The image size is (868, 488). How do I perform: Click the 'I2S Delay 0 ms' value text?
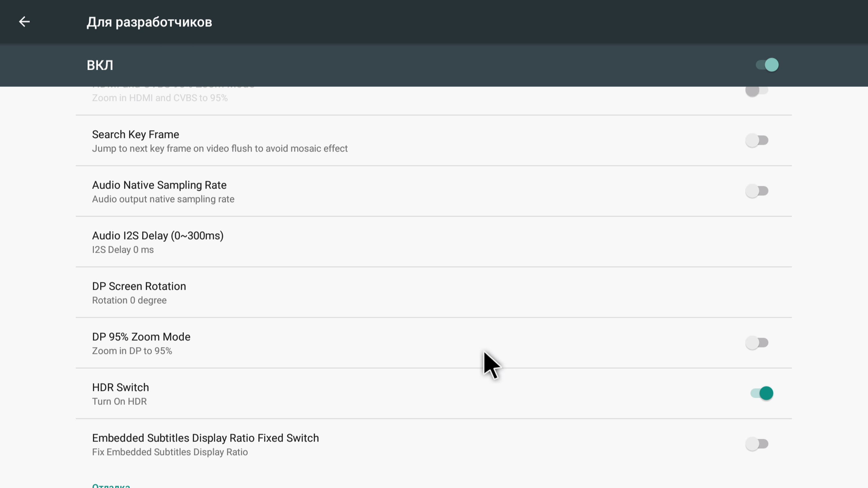coord(123,250)
